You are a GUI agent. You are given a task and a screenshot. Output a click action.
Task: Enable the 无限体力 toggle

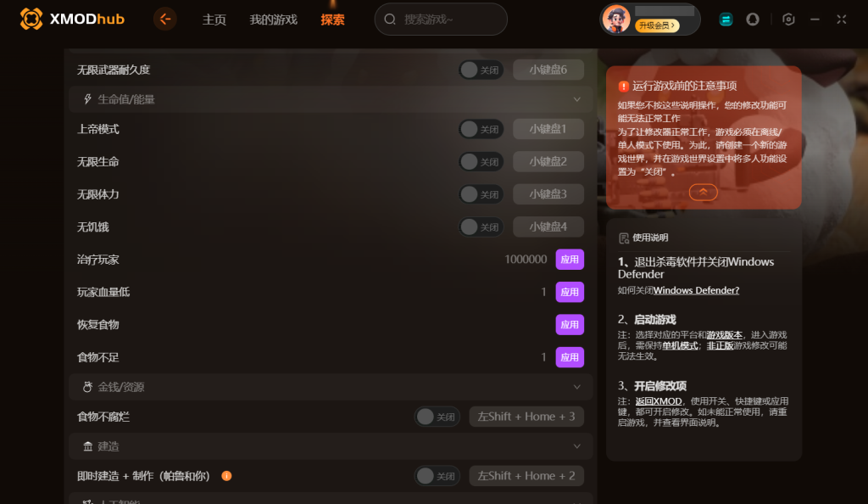point(481,194)
